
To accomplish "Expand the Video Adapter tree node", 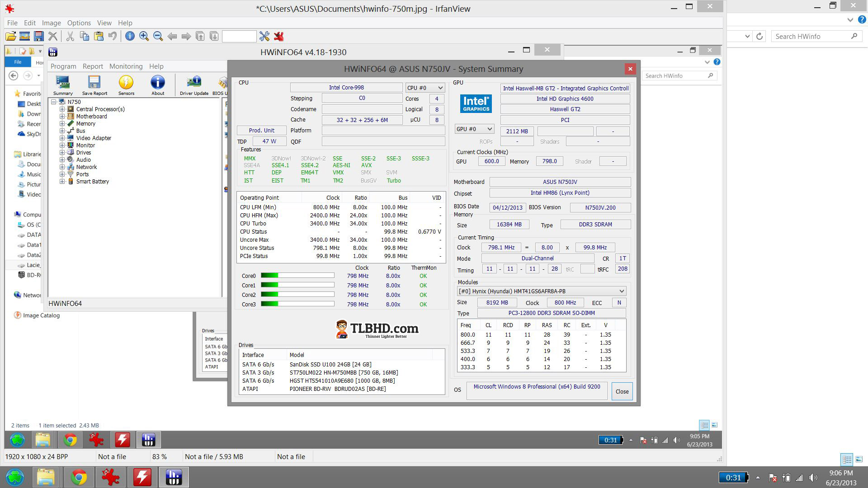I will tap(62, 138).
